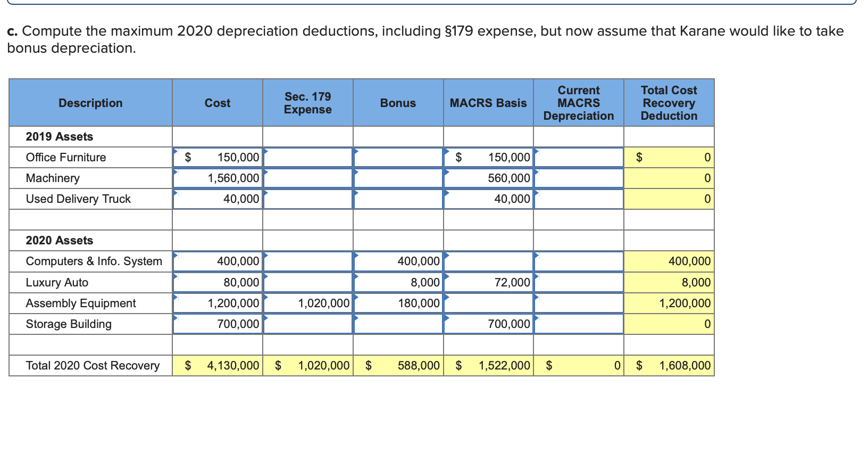The height and width of the screenshot is (460, 868).
Task: Click the Luxury Auto row label
Action: (57, 282)
